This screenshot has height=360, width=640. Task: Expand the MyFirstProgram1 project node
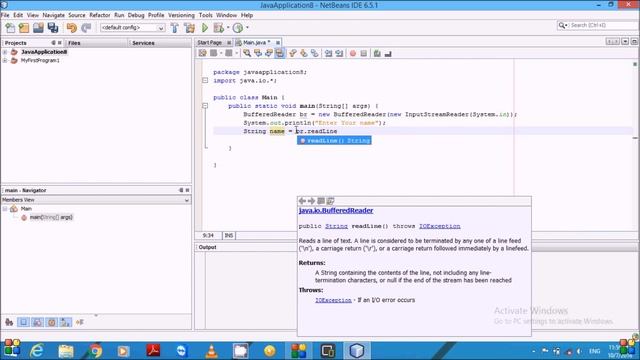5,60
